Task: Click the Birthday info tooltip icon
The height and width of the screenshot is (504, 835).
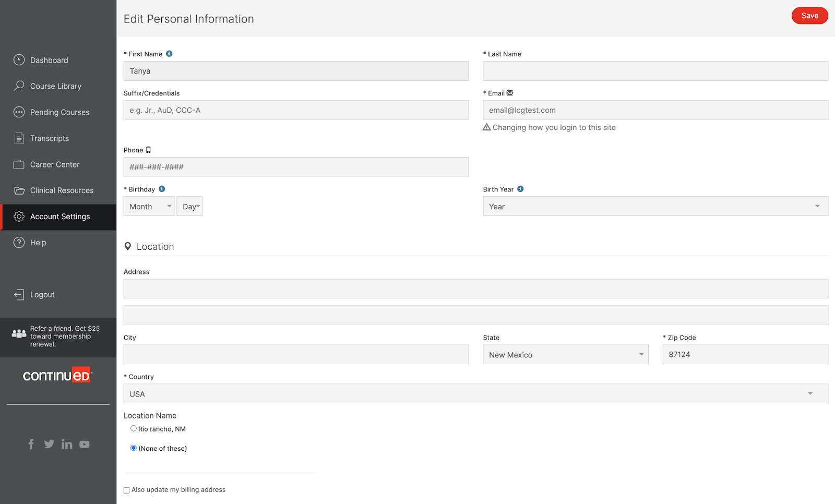Action: 161,189
